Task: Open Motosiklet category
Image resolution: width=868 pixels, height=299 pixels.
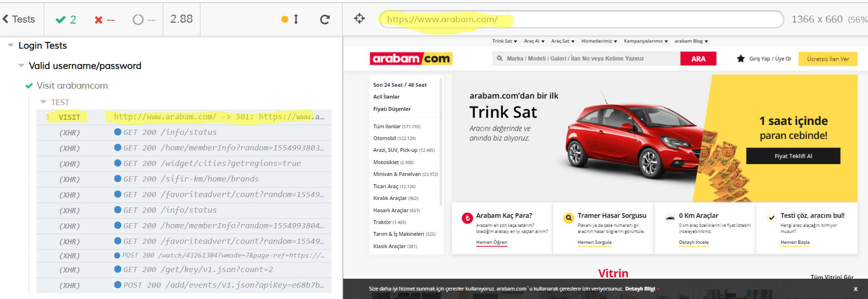Action: click(x=393, y=162)
